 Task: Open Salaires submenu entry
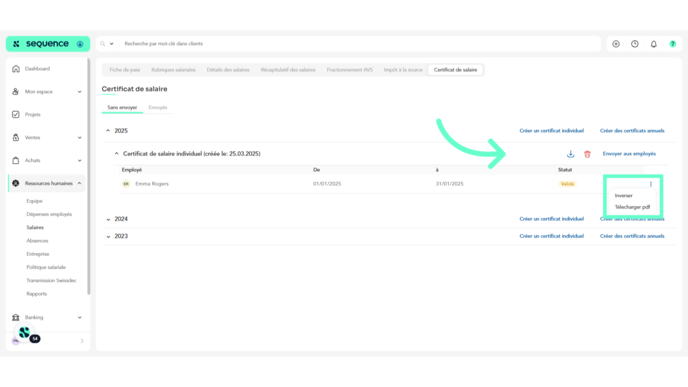(35, 227)
